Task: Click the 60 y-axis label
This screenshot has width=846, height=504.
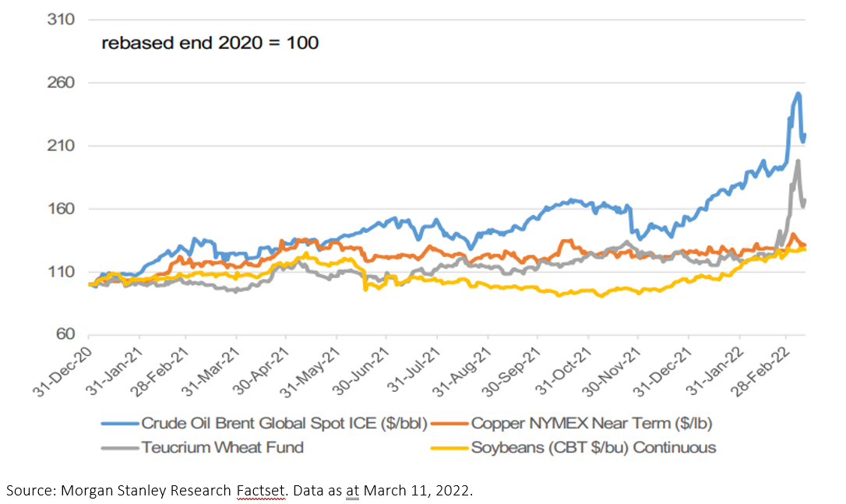Action: 65,335
